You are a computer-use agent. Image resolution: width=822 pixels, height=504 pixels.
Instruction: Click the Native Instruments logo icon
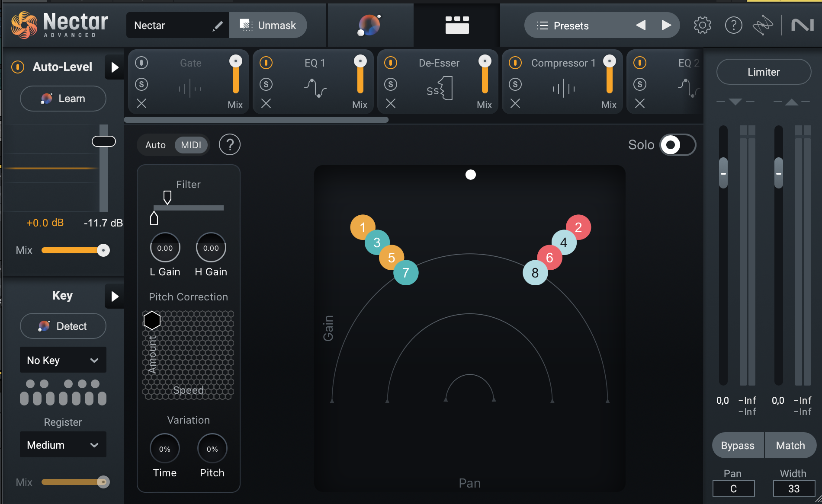pyautogui.click(x=803, y=25)
